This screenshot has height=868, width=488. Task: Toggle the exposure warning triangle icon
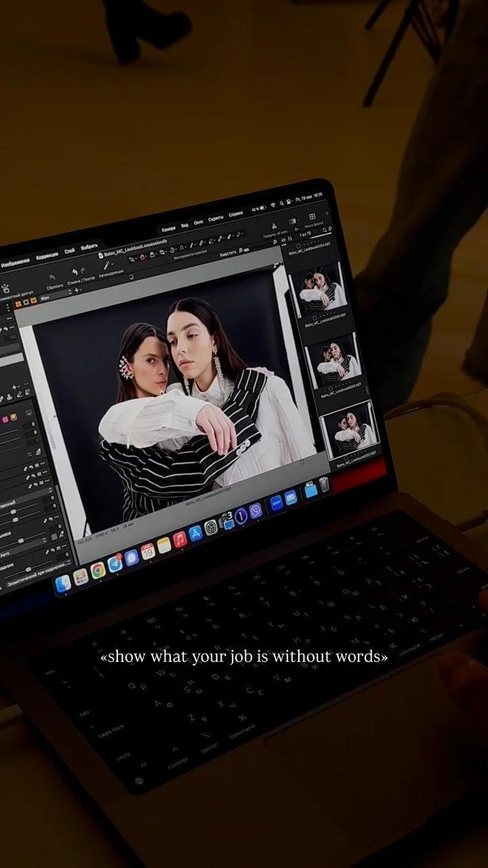pyautogui.click(x=274, y=226)
